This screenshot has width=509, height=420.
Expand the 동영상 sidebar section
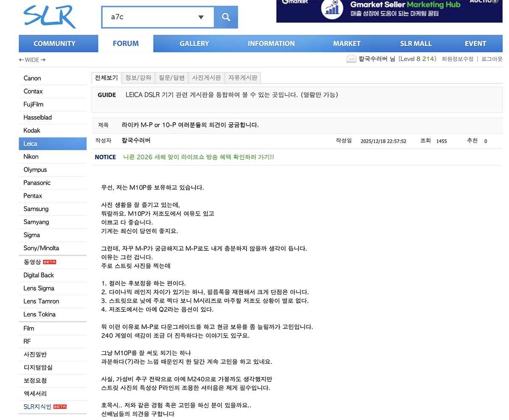point(32,262)
